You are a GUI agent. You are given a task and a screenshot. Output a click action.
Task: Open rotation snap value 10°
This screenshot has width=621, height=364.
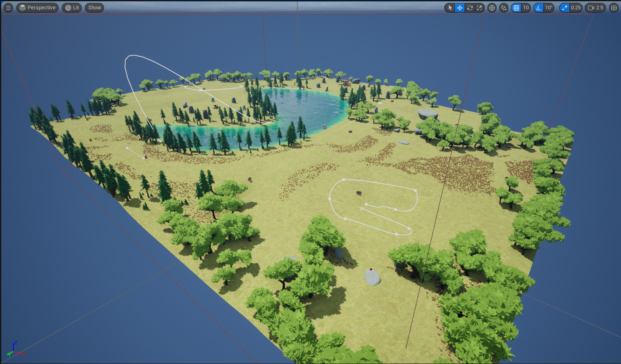tap(549, 8)
